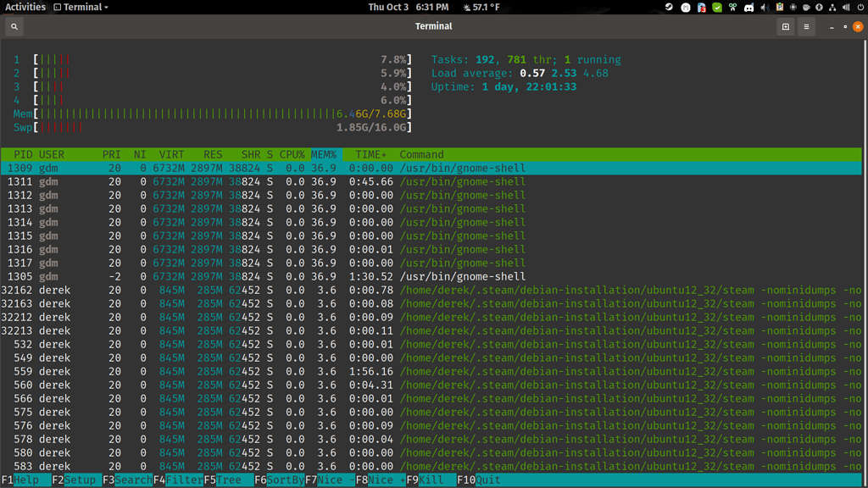Click the Terminal window title bar text
Screen dimensions: 868x488
pyautogui.click(x=433, y=26)
